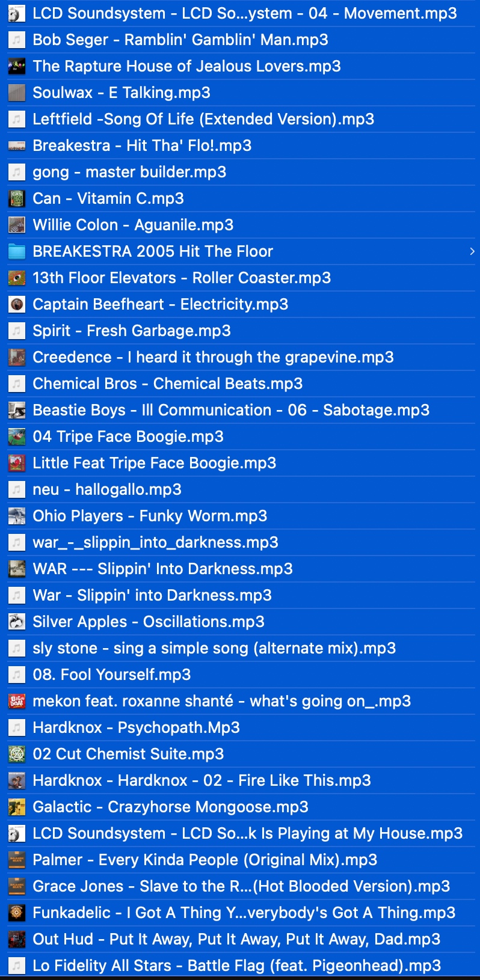
Task: Select Lo Fidelity All Stars Battle Flag file
Action: click(237, 966)
